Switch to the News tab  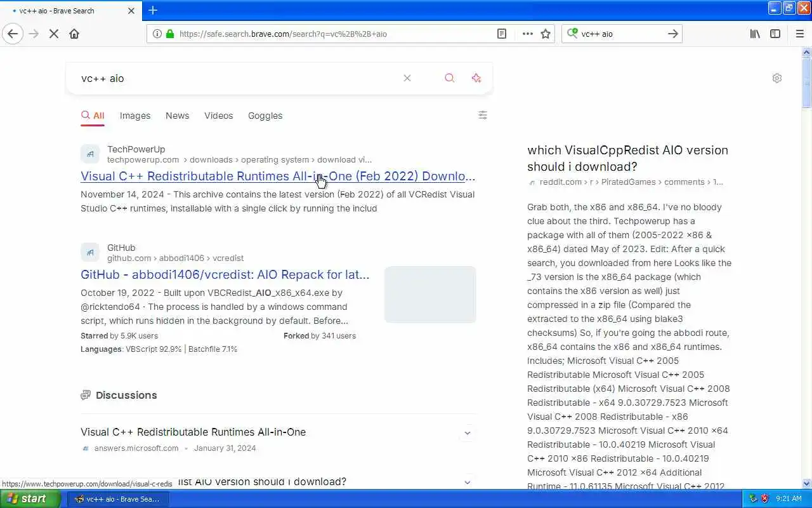(x=177, y=116)
